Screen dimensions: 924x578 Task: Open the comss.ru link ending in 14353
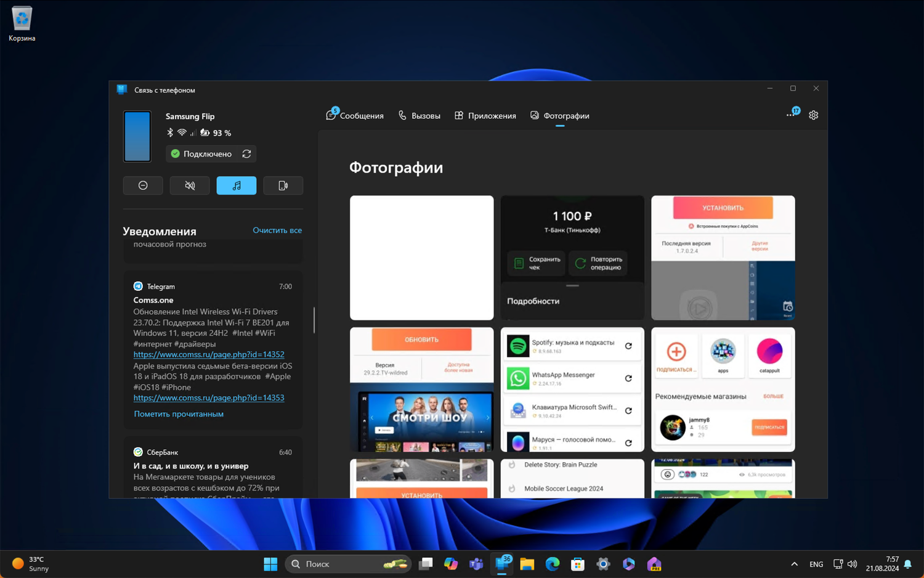[209, 397]
